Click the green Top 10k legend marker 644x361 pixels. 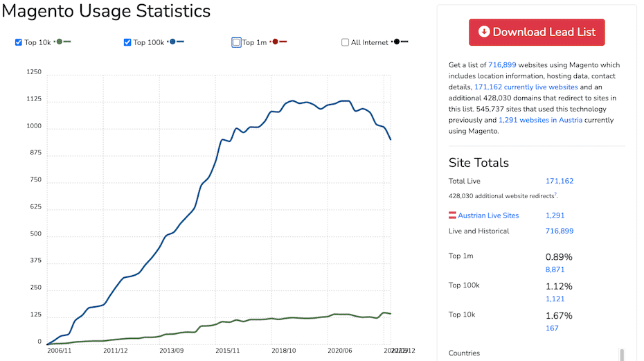point(63,42)
